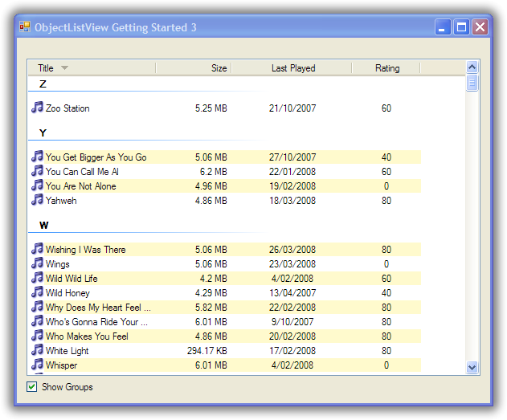Maximize the ObjectListView window
Viewport: 507px width, 420px height.
point(461,27)
